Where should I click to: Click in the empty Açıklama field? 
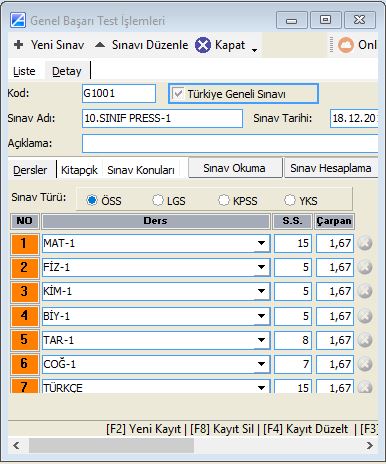pos(230,143)
